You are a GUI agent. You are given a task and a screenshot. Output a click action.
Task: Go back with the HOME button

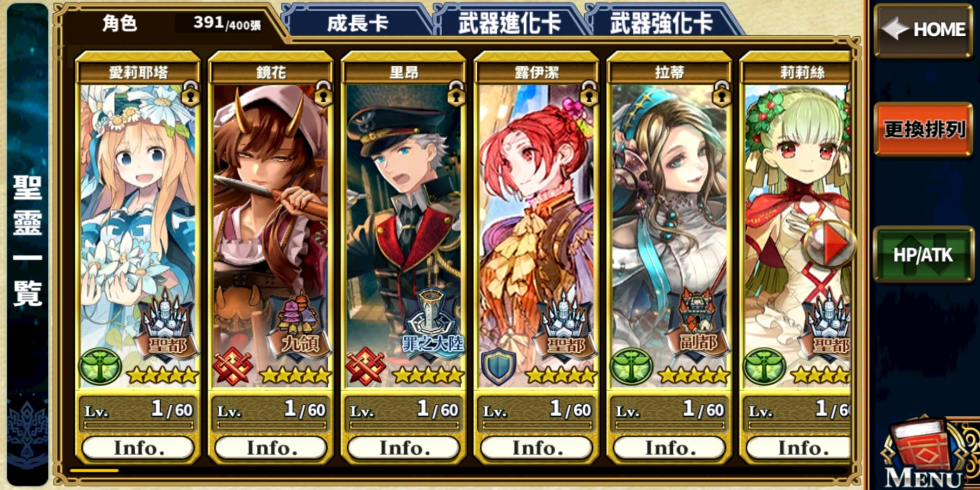(x=924, y=29)
